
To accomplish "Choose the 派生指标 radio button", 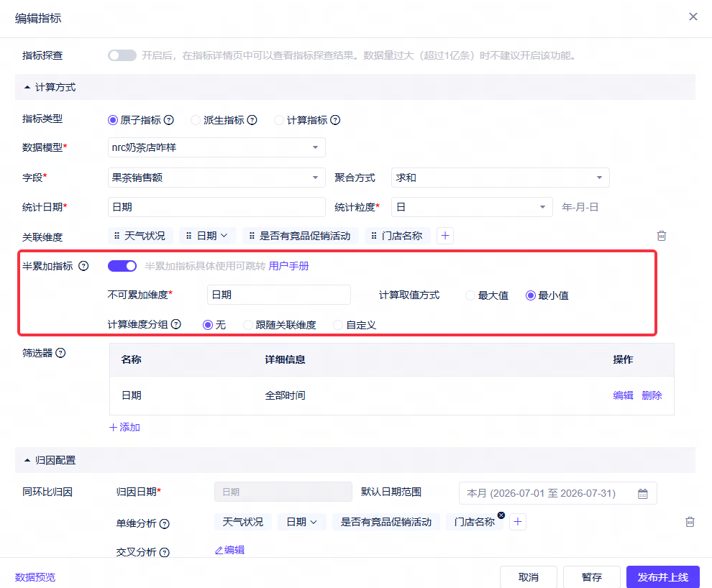I will (x=195, y=120).
